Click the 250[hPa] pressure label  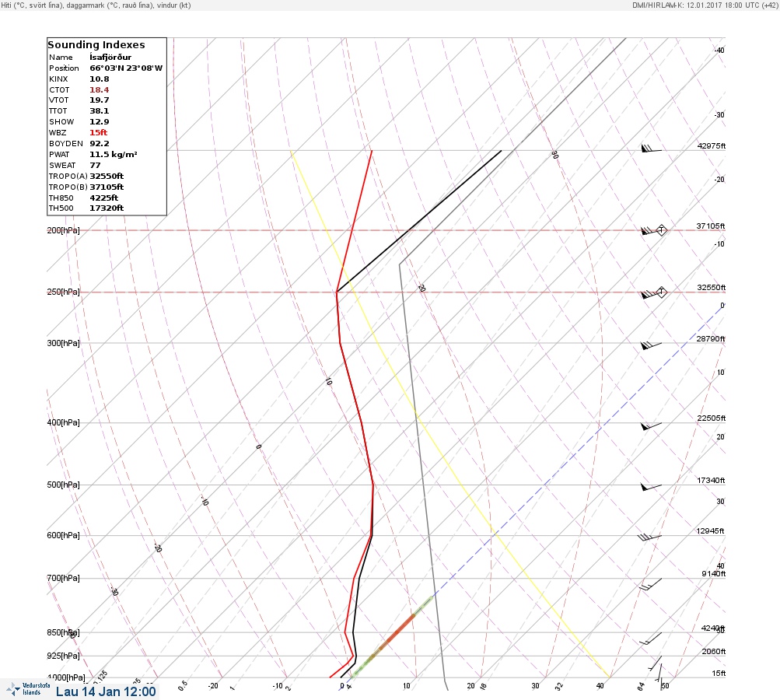pos(63,292)
